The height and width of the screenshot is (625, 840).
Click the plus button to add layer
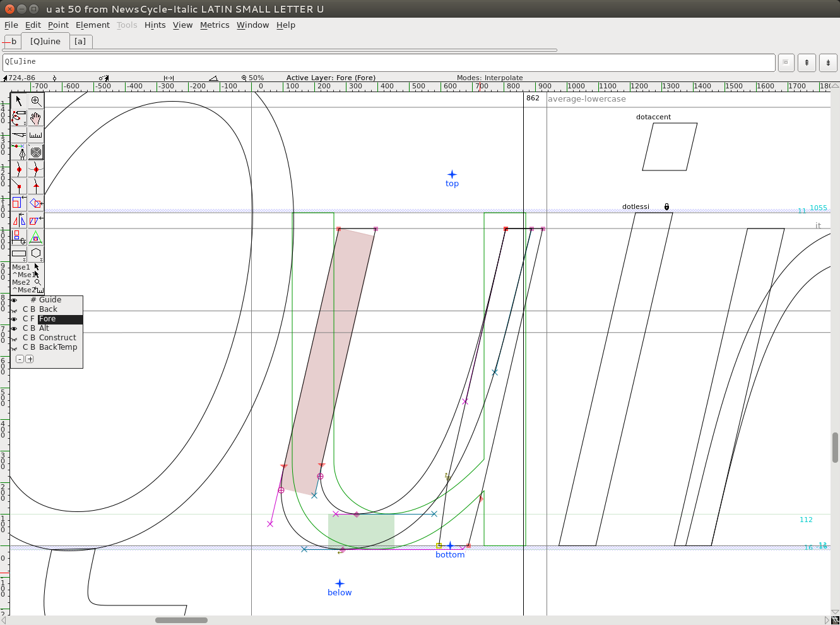click(30, 359)
